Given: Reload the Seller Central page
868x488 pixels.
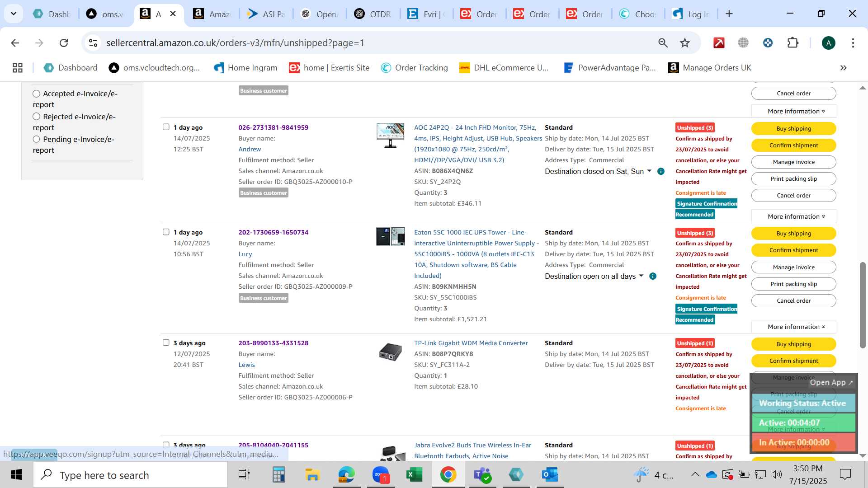Looking at the screenshot, I should 64,43.
